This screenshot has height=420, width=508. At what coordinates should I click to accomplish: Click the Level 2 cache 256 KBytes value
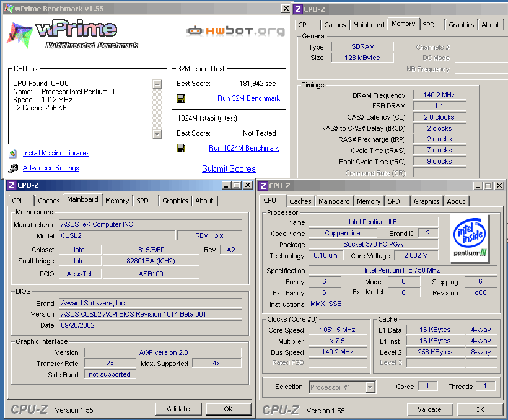pos(436,352)
